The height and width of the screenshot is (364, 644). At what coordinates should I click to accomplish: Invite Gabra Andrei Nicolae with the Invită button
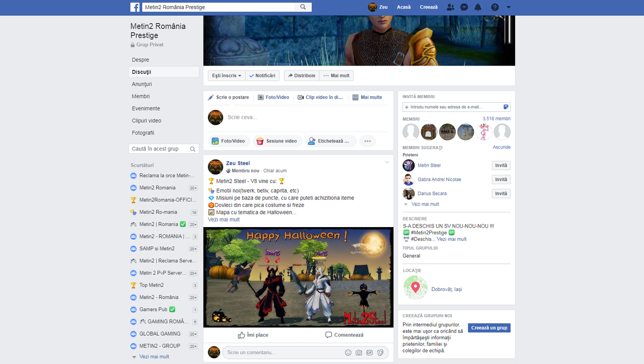coord(501,179)
